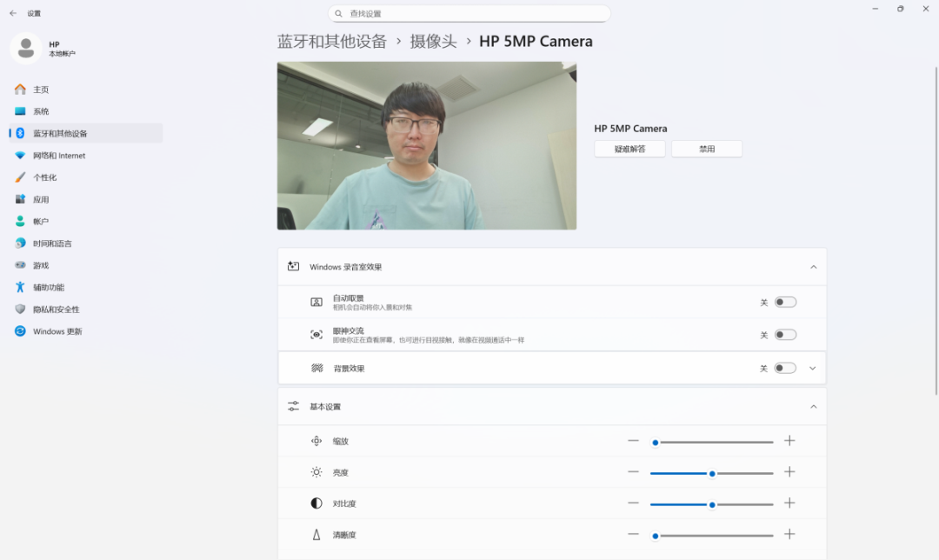Image resolution: width=939 pixels, height=560 pixels.
Task: Click the 疑难解答 button
Action: pos(629,150)
